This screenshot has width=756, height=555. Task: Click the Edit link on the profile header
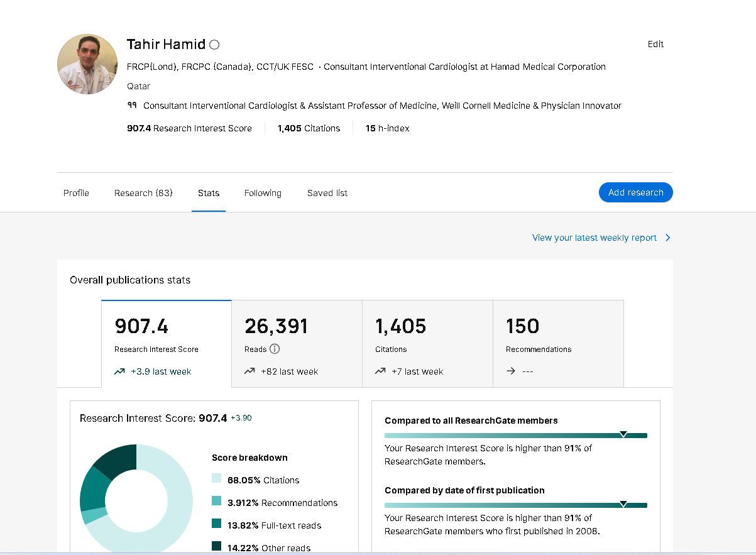click(x=655, y=44)
